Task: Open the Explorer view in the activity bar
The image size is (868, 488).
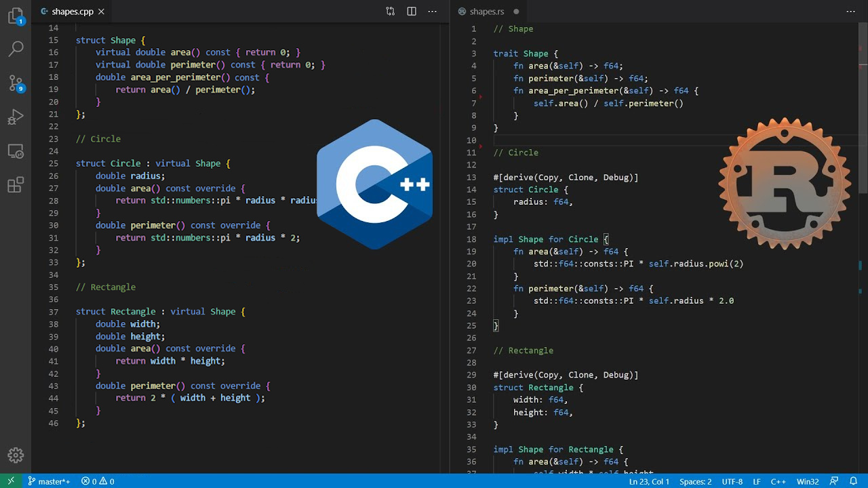Action: [16, 16]
